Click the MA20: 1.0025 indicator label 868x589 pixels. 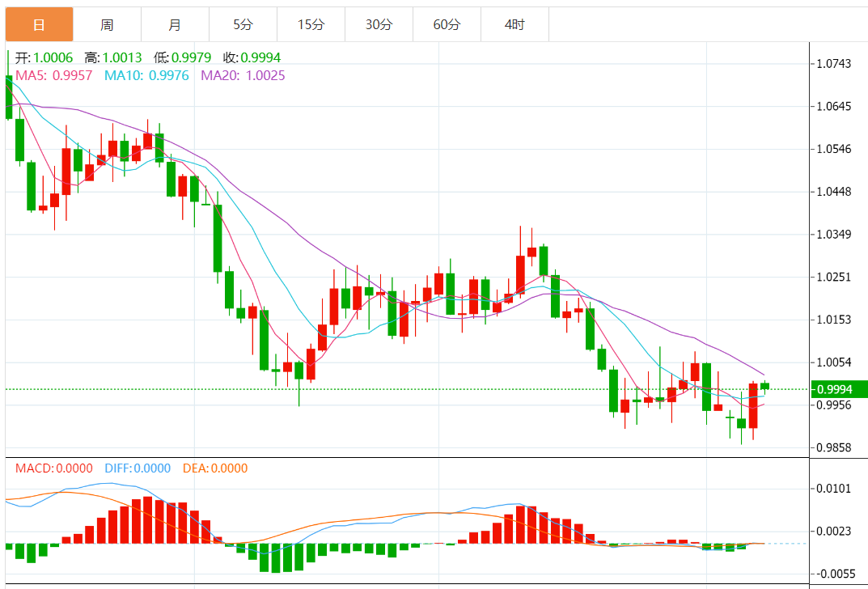(243, 75)
